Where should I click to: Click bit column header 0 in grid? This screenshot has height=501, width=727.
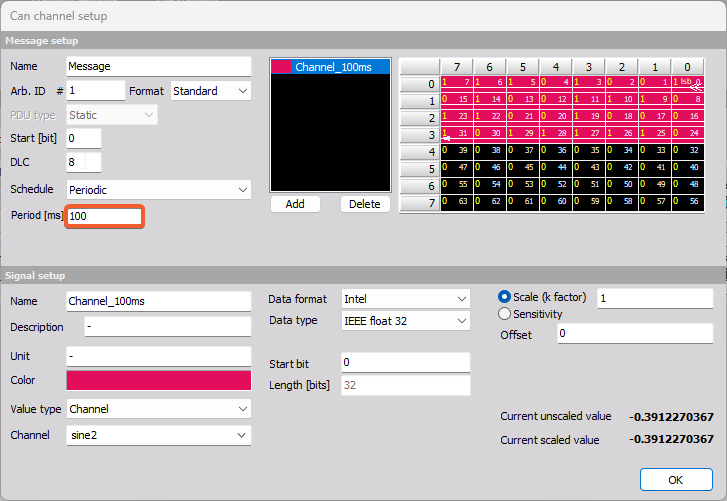[688, 67]
